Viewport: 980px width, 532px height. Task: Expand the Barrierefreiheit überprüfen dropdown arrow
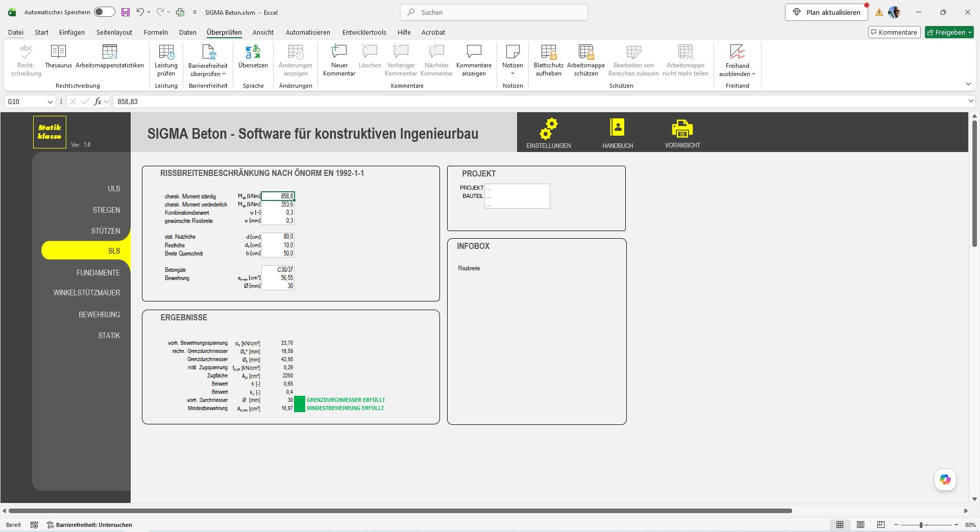(224, 74)
